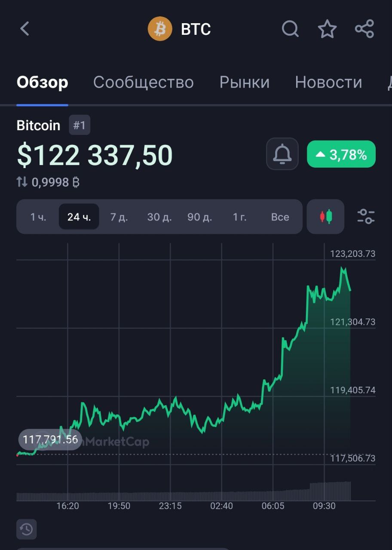Select the 90 д. timeframe
The height and width of the screenshot is (550, 392).
(x=199, y=217)
